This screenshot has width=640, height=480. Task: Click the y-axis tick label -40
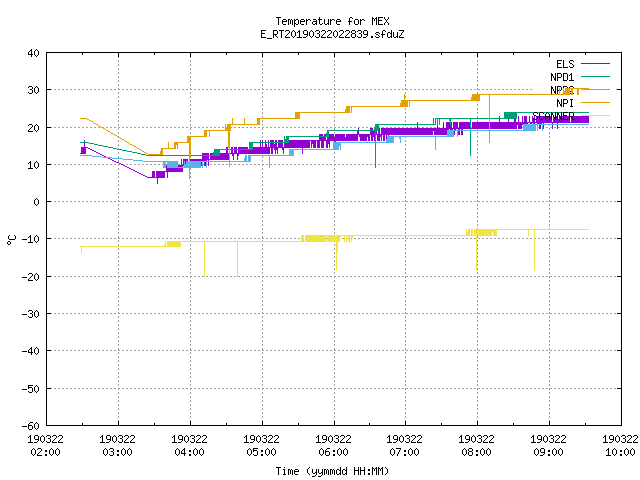click(31, 351)
